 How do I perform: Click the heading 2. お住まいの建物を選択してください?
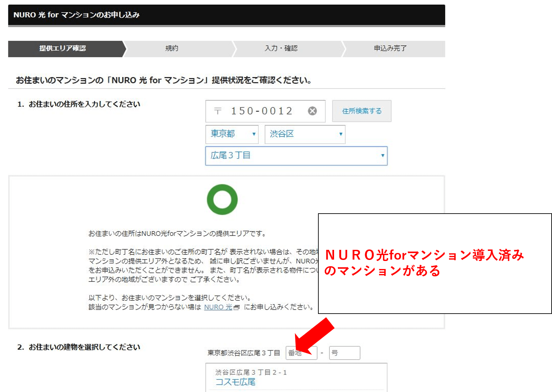point(79,347)
